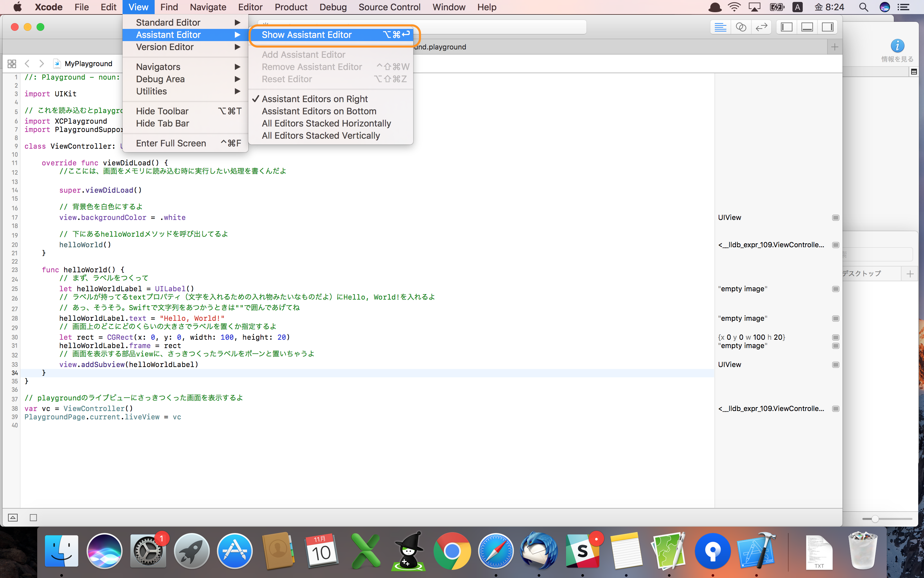Image resolution: width=924 pixels, height=578 pixels.
Task: Click the playground tab title
Action: pyautogui.click(x=440, y=47)
